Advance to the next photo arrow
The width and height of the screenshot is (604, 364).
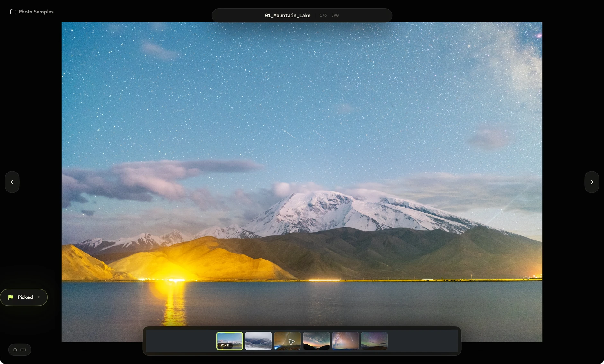pos(592,182)
